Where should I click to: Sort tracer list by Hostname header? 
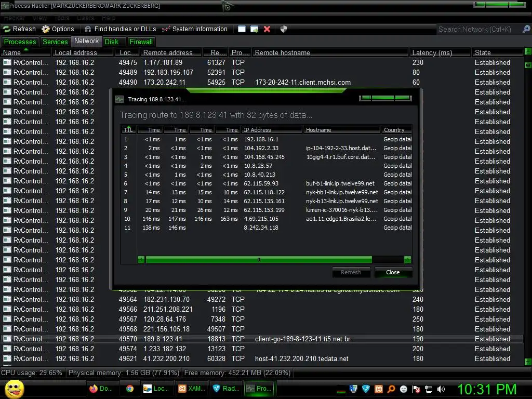pos(341,130)
